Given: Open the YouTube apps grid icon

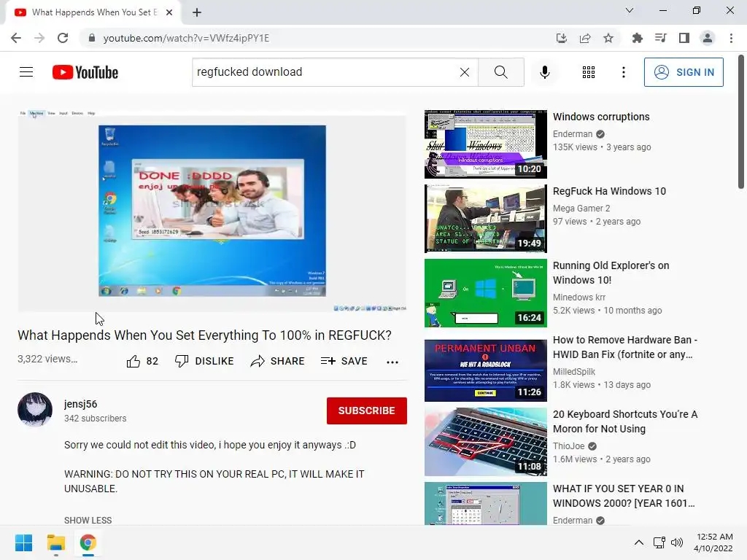Looking at the screenshot, I should tap(589, 72).
